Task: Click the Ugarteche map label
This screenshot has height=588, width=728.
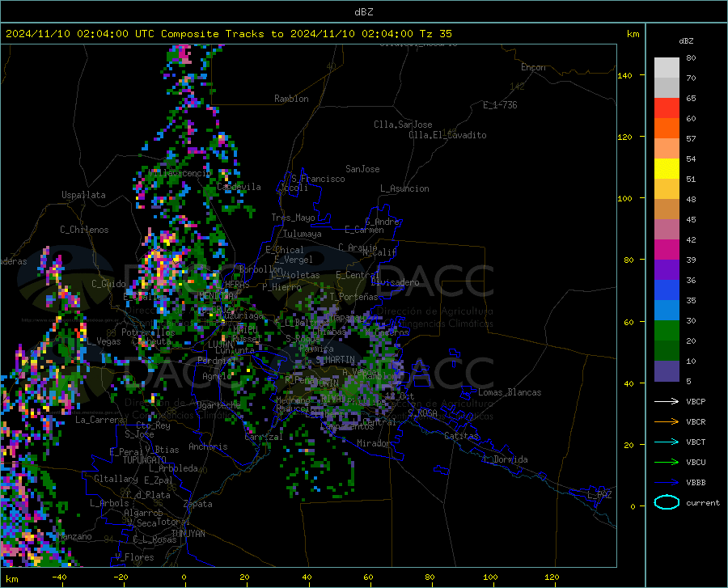Action: pyautogui.click(x=218, y=404)
